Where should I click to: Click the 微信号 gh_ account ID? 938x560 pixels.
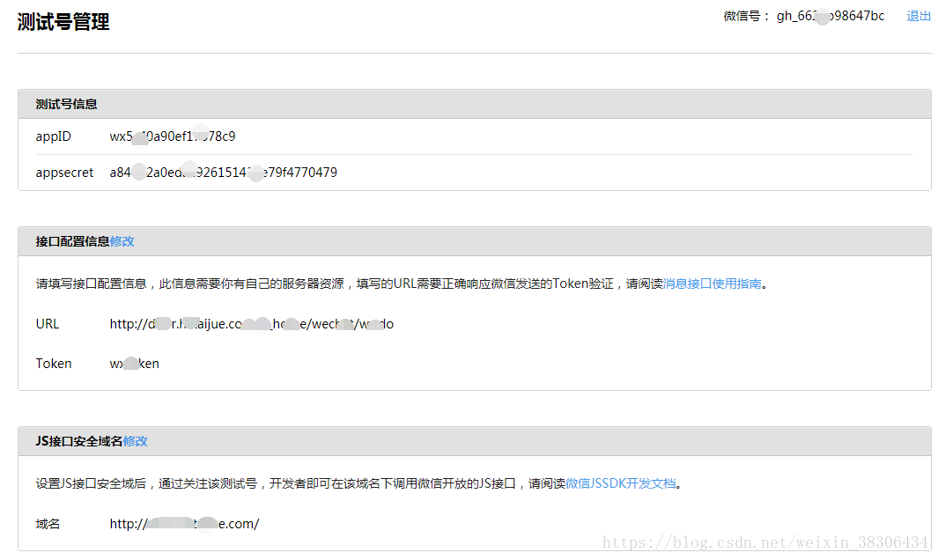click(831, 16)
